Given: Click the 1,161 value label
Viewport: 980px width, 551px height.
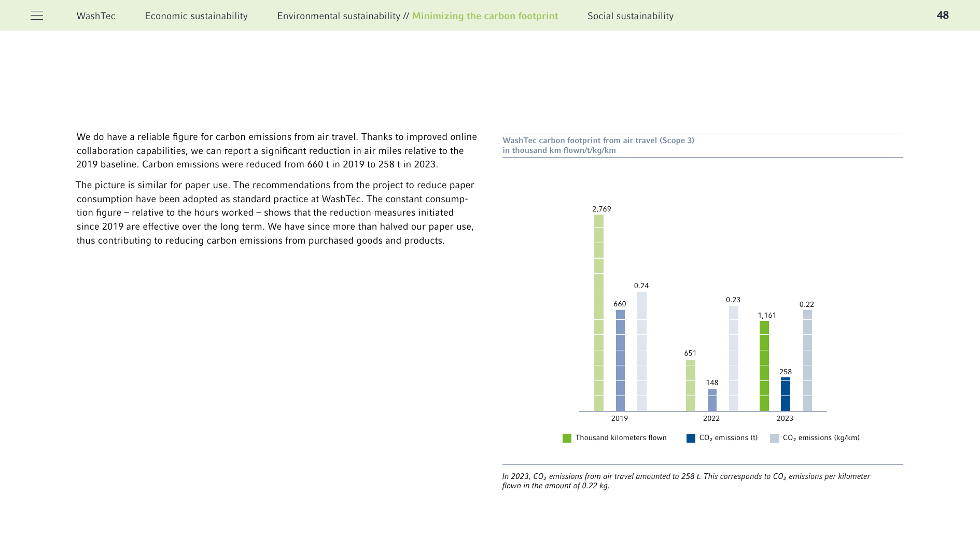Looking at the screenshot, I should point(767,315).
